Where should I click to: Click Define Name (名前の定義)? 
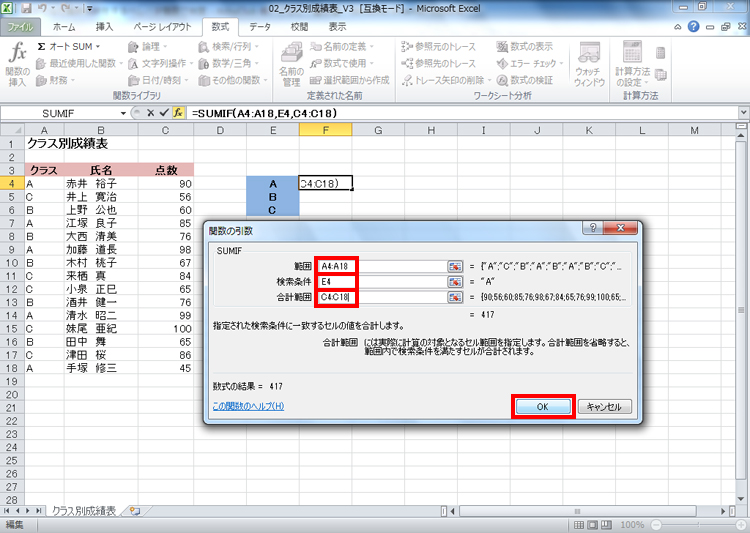tap(342, 47)
